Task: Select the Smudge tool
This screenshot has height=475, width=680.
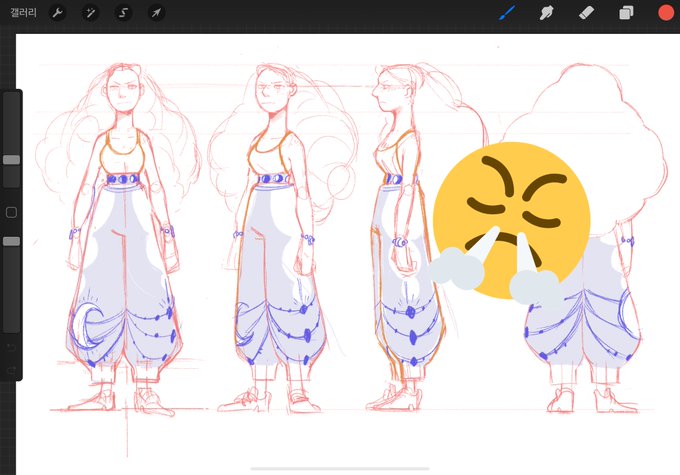Action: coord(546,13)
